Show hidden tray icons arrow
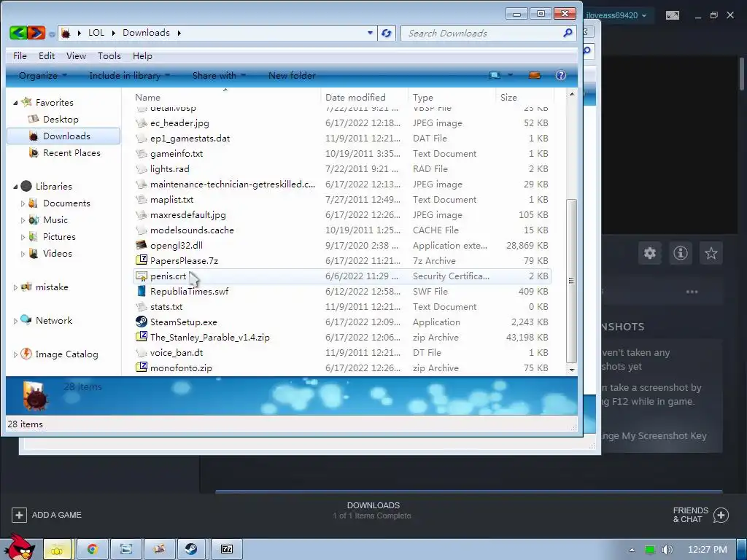This screenshot has height=560, width=747. pyautogui.click(x=632, y=550)
